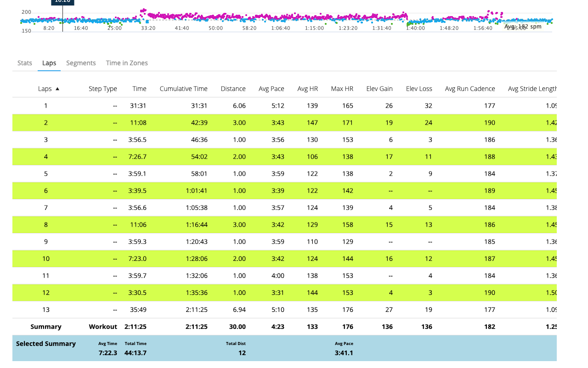
Task: Click lap 1 distance 6.06
Action: pos(239,106)
